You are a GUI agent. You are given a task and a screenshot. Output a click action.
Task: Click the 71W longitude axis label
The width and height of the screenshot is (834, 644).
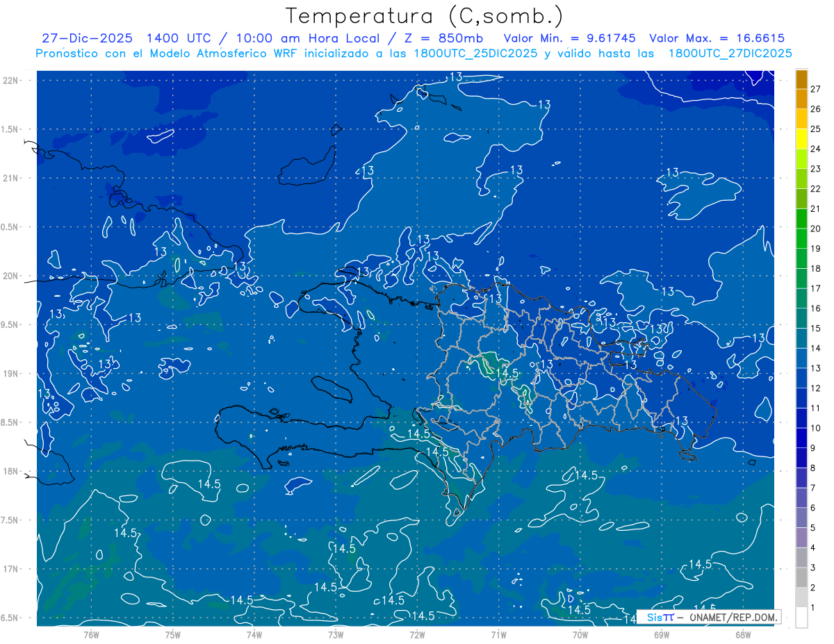(498, 634)
